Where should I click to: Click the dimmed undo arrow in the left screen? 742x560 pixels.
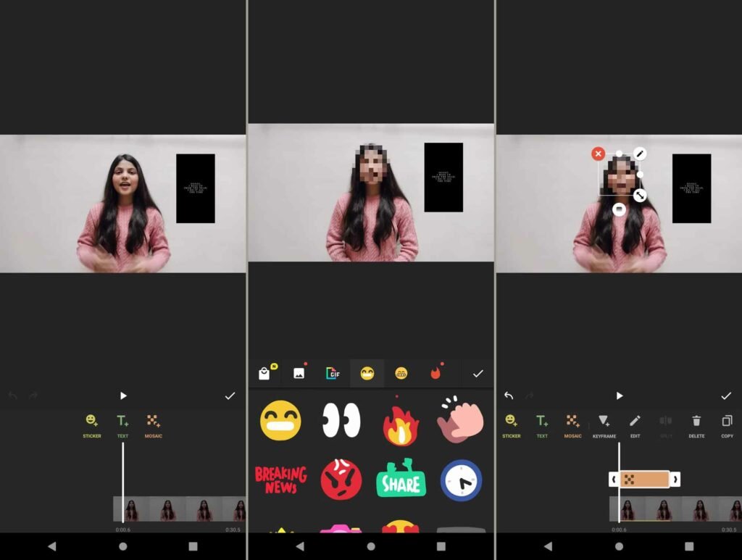(x=13, y=396)
